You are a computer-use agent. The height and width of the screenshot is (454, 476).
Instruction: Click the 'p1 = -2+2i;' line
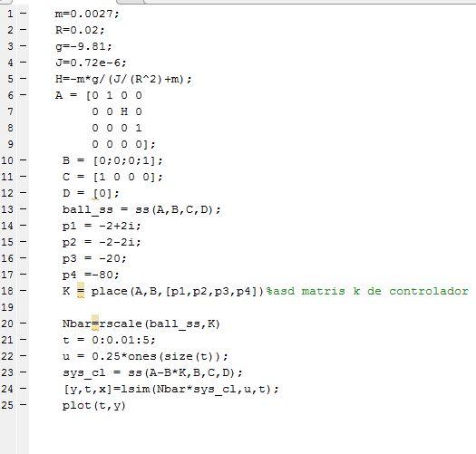102,226
